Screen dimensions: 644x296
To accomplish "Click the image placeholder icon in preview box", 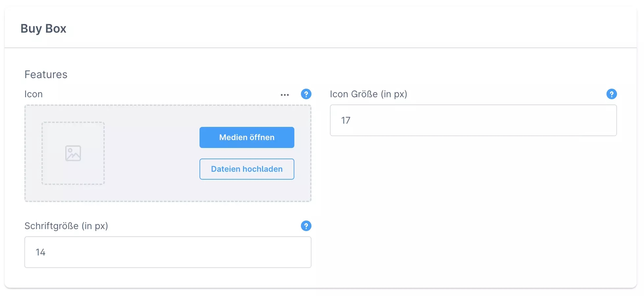I will [x=73, y=153].
